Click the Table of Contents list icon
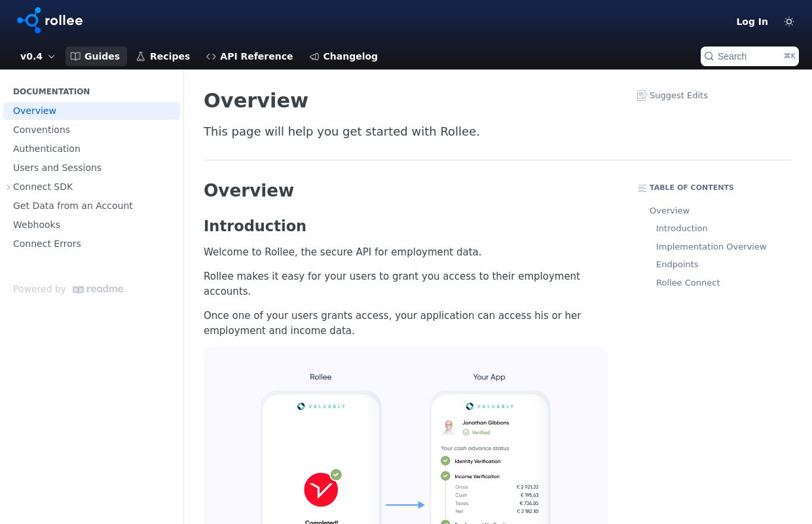The height and width of the screenshot is (524, 812). click(x=642, y=188)
